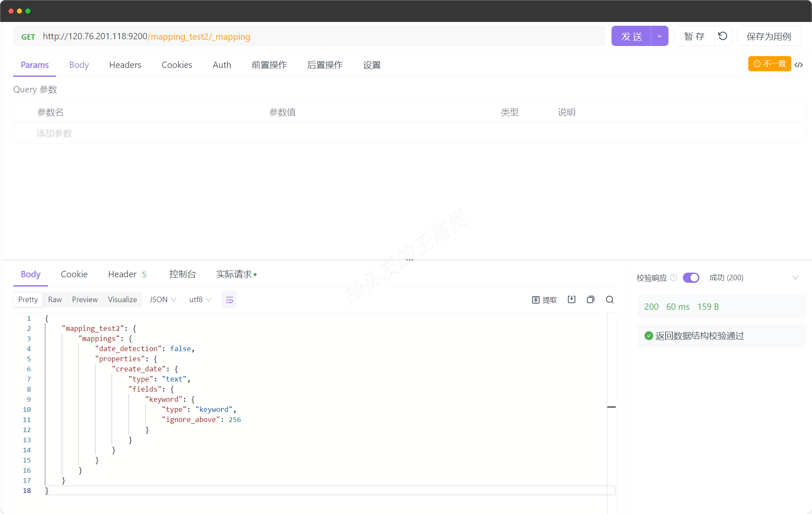This screenshot has width=812, height=514.
Task: Click the 200 status code text
Action: click(x=651, y=307)
